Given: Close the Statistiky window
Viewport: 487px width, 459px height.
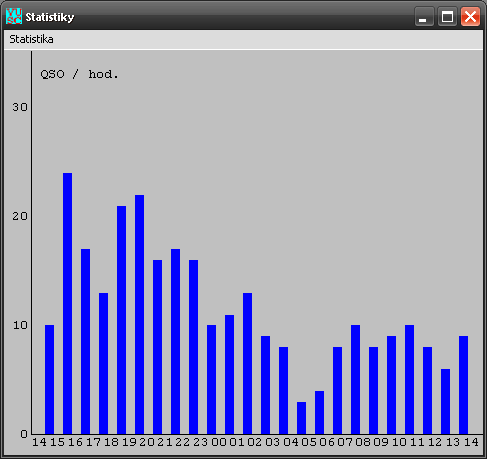Looking at the screenshot, I should coord(470,16).
